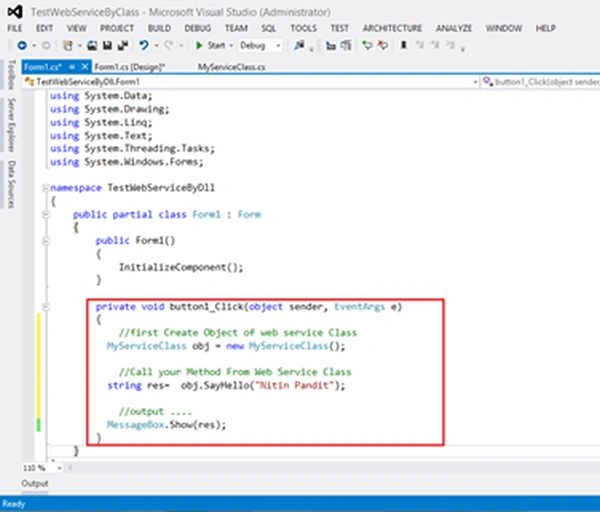Collapse the Form1() constructor region
The image size is (600, 512).
click(x=46, y=241)
